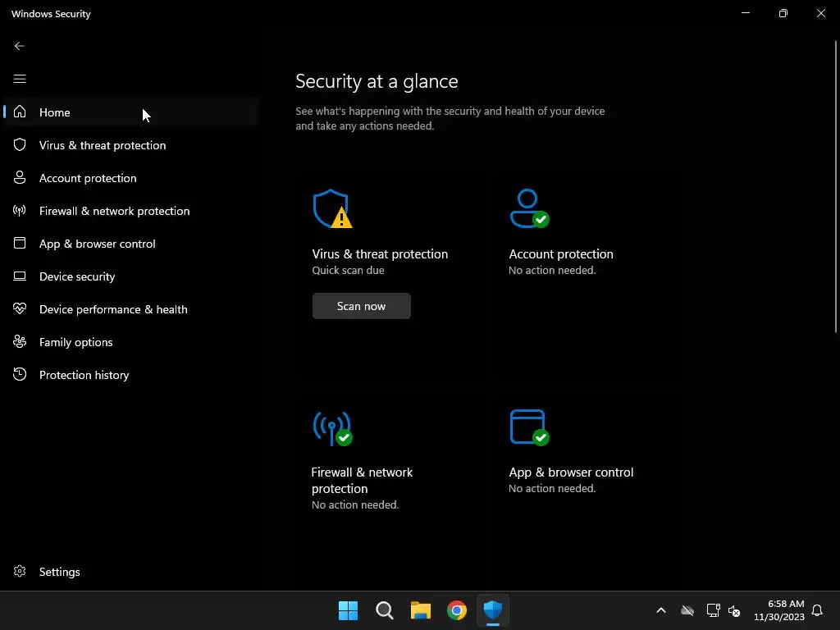Click 'No action needed.' under Account protection
The height and width of the screenshot is (630, 840).
(x=552, y=270)
